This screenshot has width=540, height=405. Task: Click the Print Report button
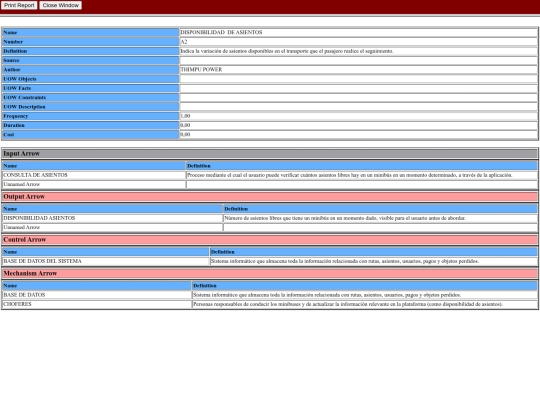19,5
